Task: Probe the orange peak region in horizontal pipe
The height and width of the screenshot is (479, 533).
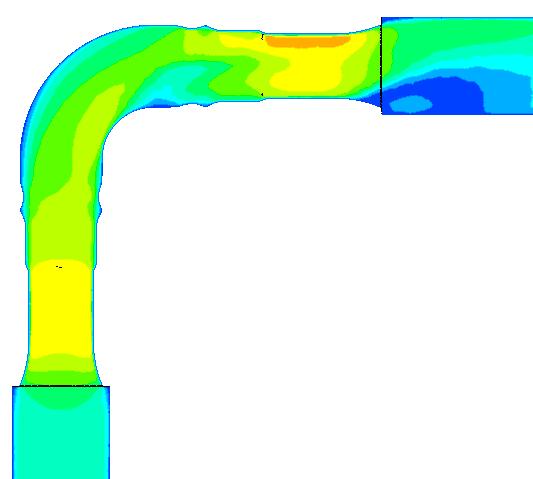Action: [x=308, y=41]
